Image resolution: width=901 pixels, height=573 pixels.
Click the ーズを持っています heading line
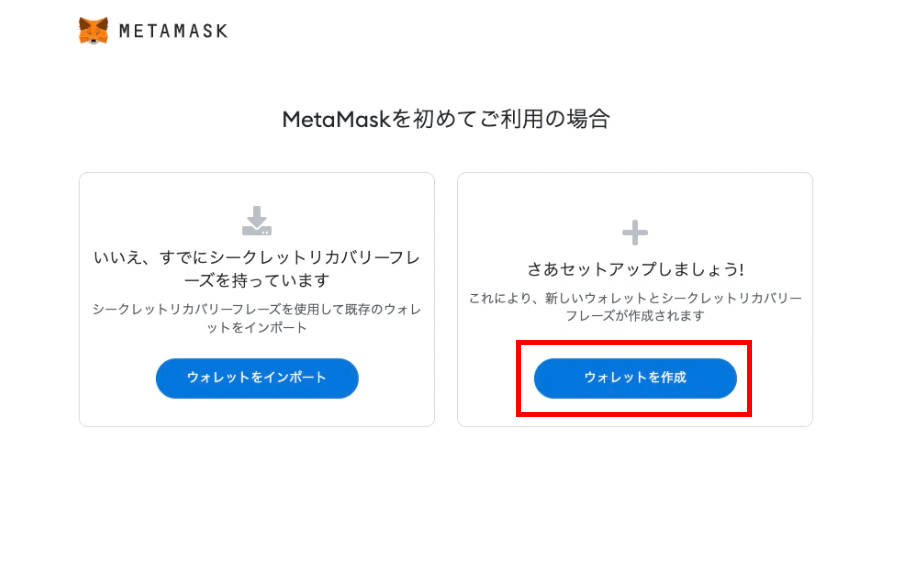(257, 280)
